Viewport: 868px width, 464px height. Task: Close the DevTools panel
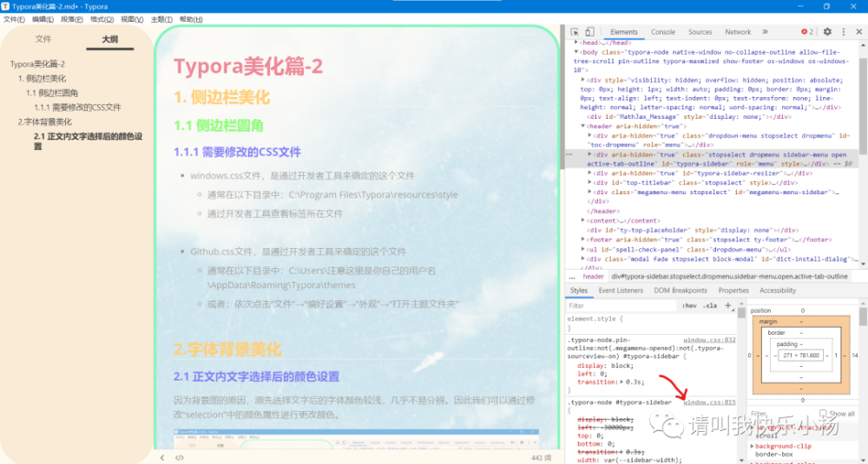[x=859, y=32]
